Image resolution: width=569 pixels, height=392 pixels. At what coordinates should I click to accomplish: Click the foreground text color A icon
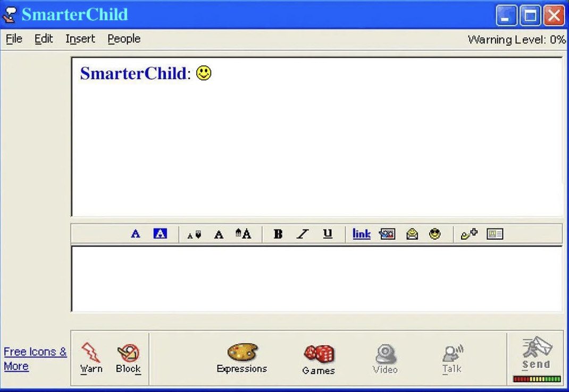click(136, 234)
